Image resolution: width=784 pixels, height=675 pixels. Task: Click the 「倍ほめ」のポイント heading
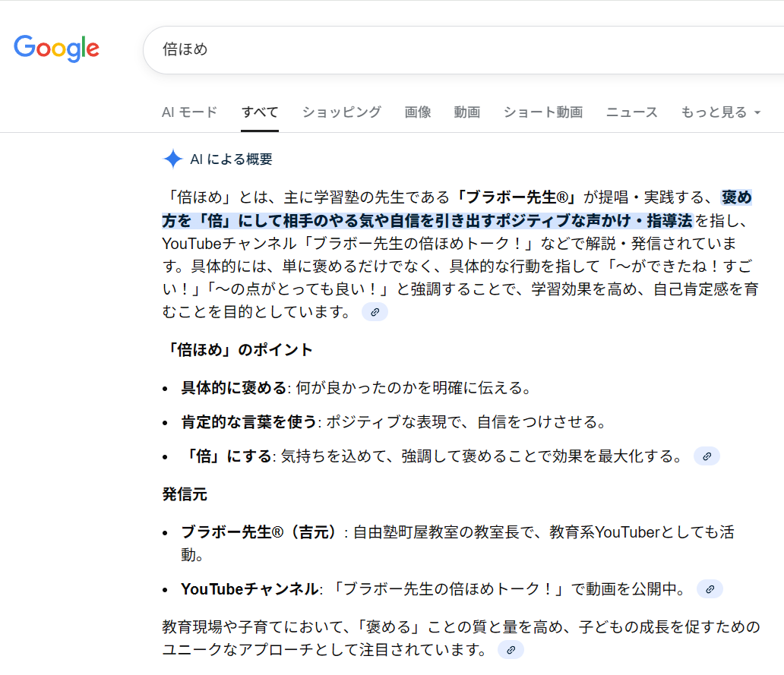pyautogui.click(x=238, y=350)
